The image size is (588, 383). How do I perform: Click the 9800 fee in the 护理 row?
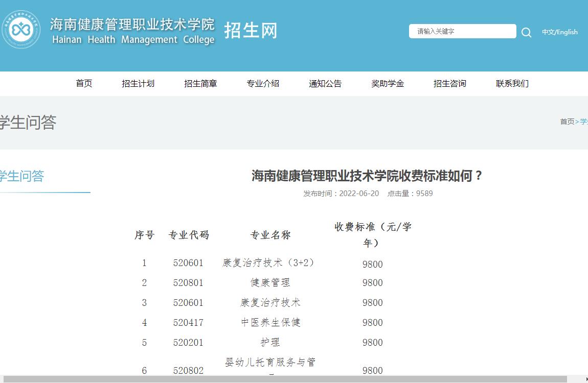point(372,342)
